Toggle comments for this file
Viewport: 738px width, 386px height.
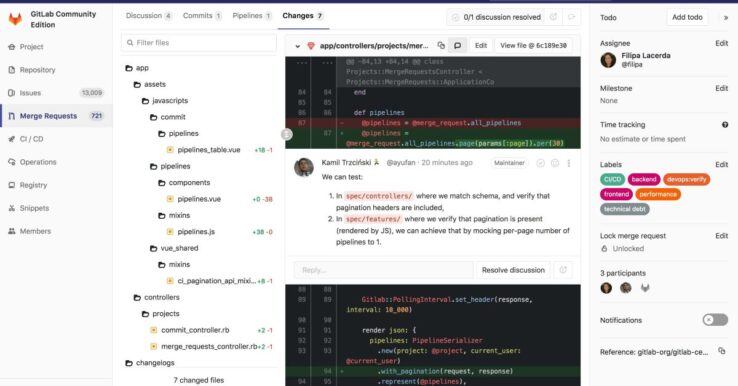457,46
